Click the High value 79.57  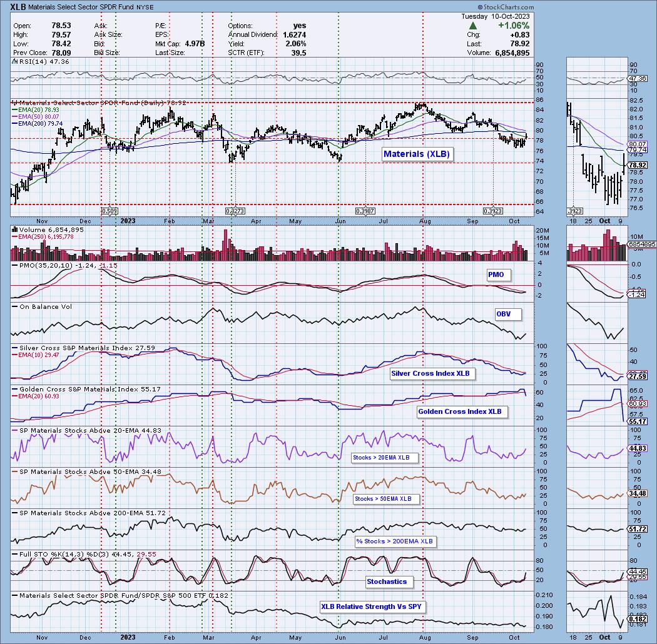[x=61, y=35]
